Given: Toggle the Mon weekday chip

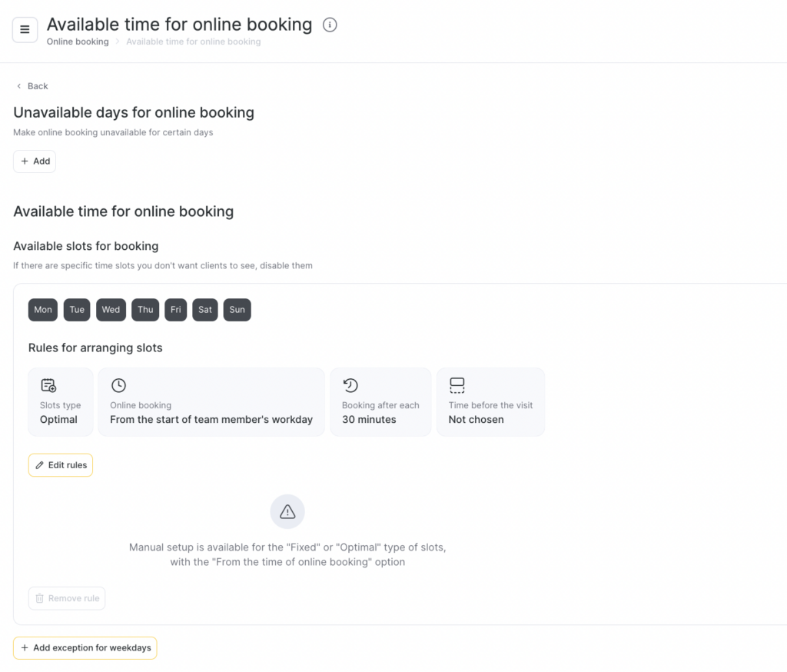Looking at the screenshot, I should (x=43, y=310).
